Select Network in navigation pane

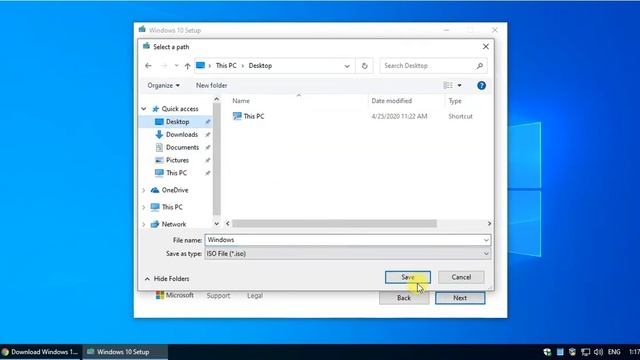(x=173, y=224)
